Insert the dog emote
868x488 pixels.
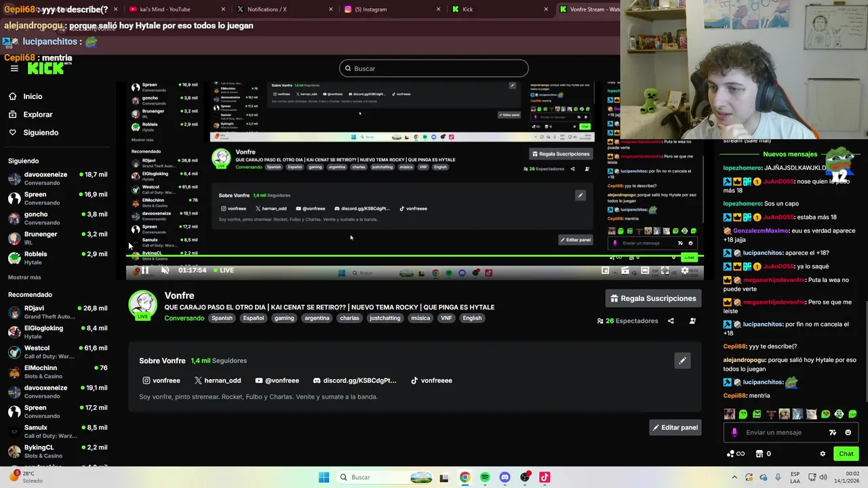coord(785,414)
